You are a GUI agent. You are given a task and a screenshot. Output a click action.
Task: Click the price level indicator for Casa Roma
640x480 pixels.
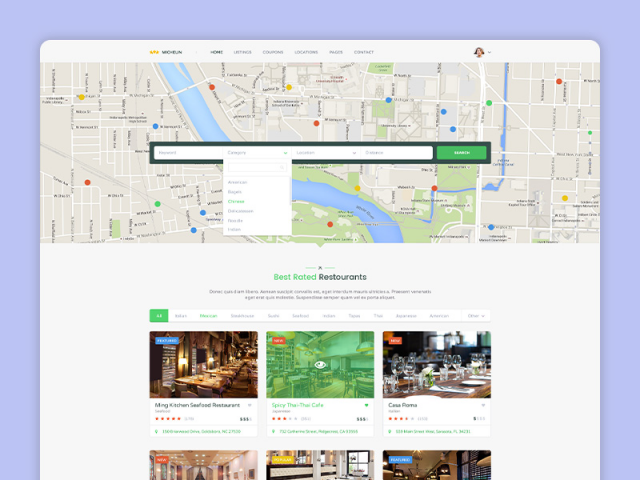pyautogui.click(x=479, y=419)
